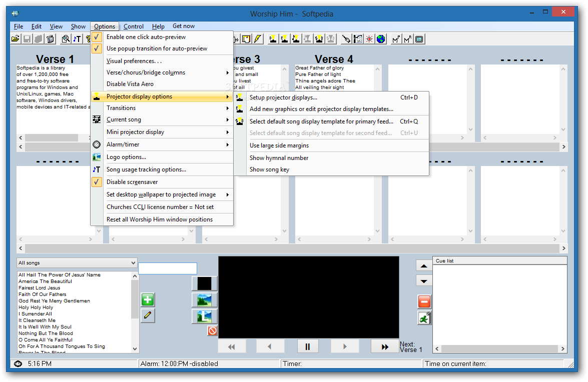Click the projector toolbar icon labeled E

point(285,39)
